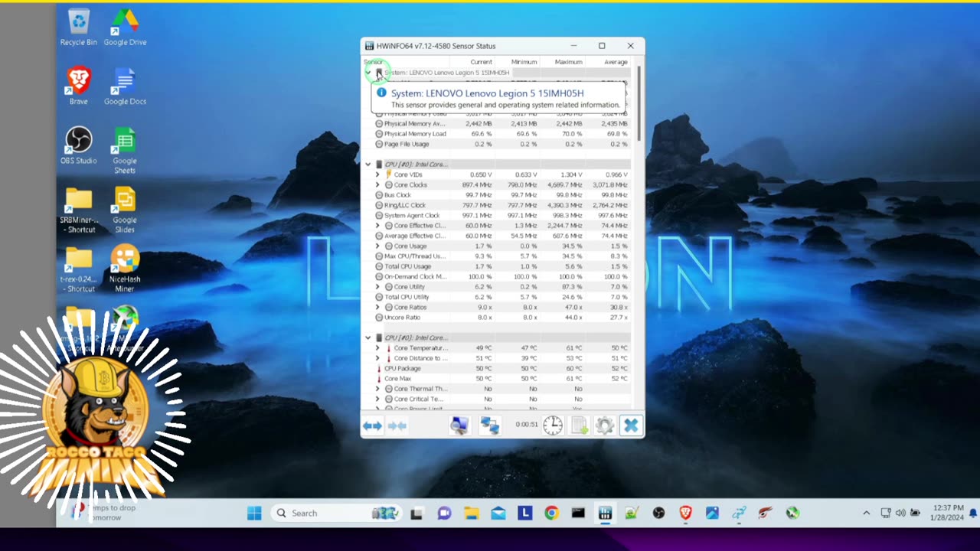Viewport: 980px width, 551px height.
Task: Select the Uncore Ratio row
Action: (x=501, y=318)
